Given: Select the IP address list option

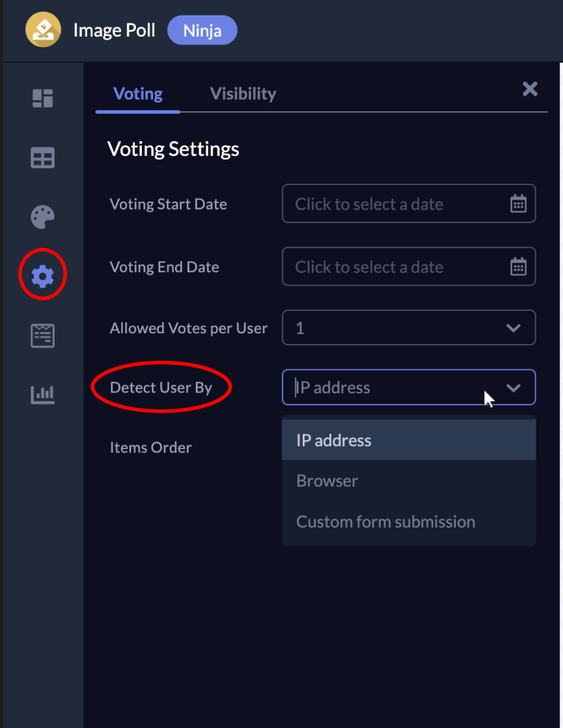Looking at the screenshot, I should click(x=409, y=440).
